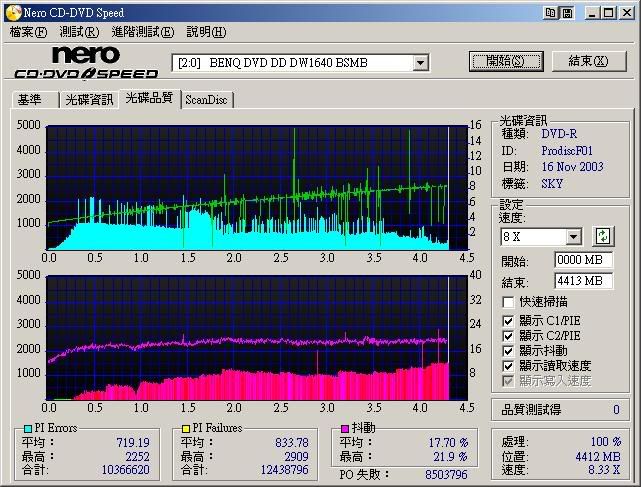Viewport: 641px width, 487px height.
Task: Toggle the 顯示 C1/PIE checkbox
Action: [508, 321]
